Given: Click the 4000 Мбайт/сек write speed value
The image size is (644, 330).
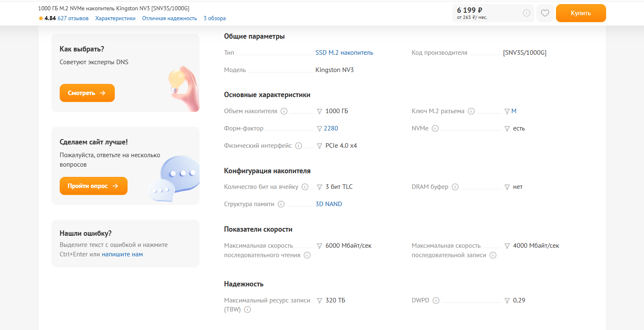Looking at the screenshot, I should click(536, 246).
